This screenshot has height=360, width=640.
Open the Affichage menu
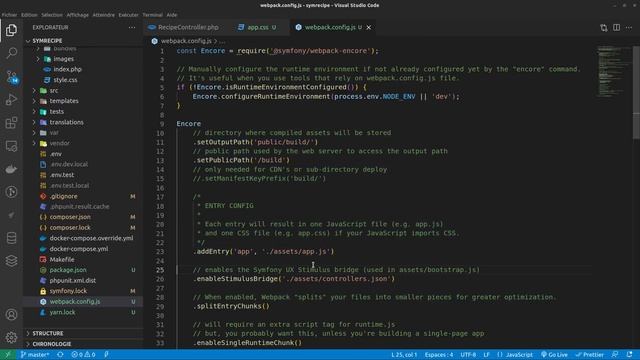click(x=78, y=15)
